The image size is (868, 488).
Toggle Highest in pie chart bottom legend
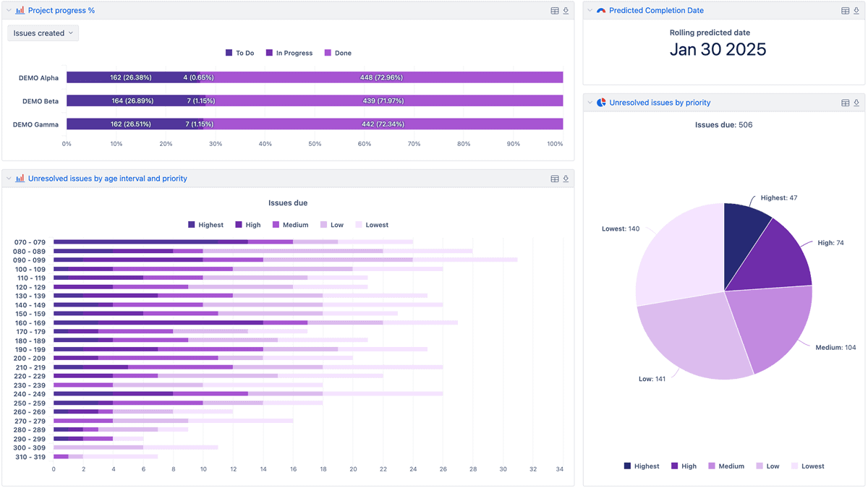[x=641, y=466]
